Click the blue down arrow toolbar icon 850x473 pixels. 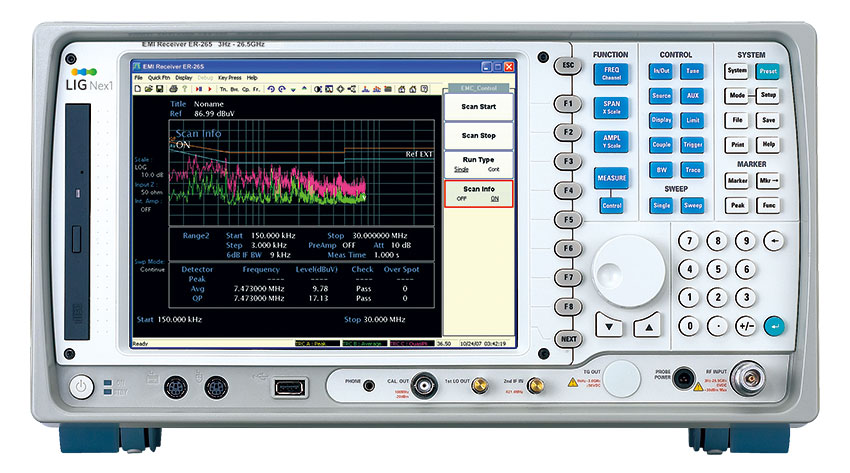pos(293,89)
